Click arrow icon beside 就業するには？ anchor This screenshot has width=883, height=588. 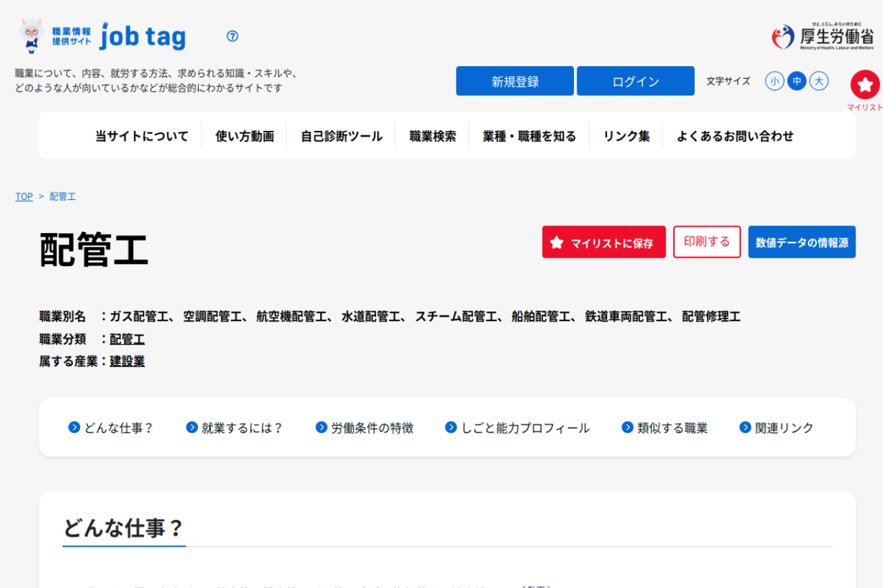(x=192, y=427)
